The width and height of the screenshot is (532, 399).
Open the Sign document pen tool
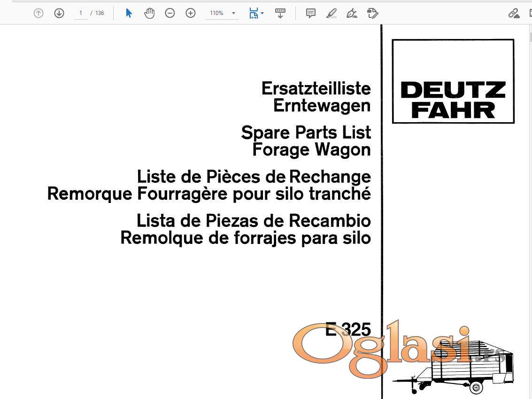[352, 13]
